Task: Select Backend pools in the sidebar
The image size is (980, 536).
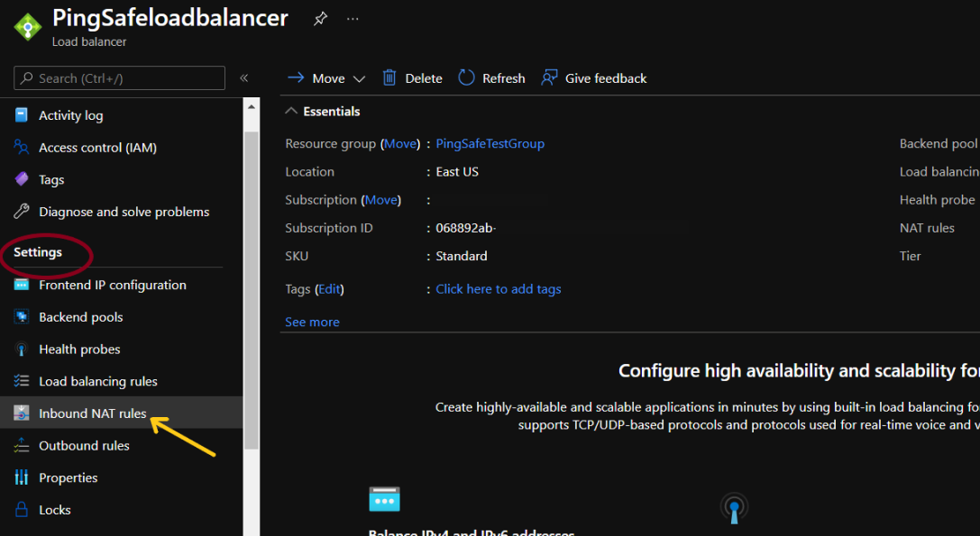Action: point(80,317)
